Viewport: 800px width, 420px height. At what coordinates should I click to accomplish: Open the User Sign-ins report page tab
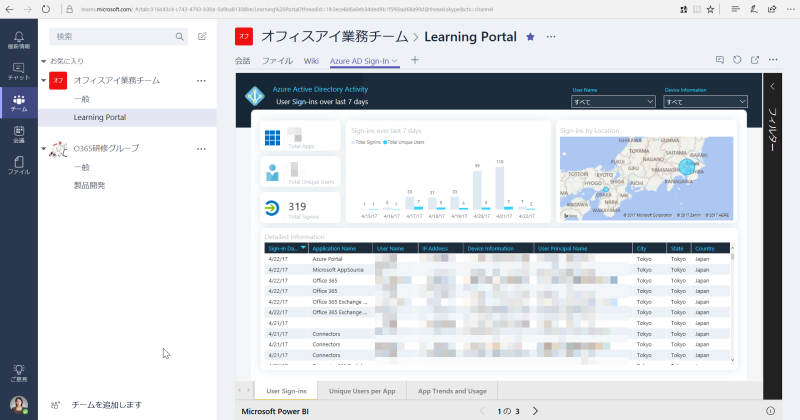[286, 391]
